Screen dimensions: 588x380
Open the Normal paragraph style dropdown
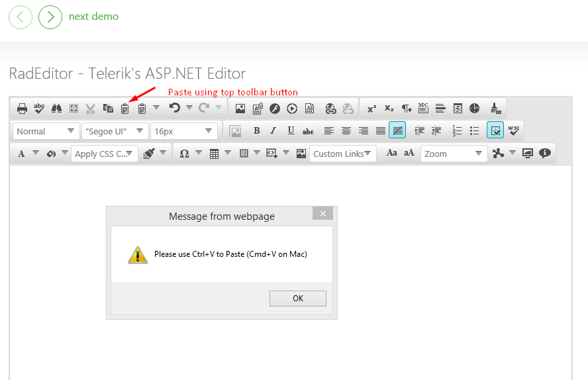pos(46,131)
